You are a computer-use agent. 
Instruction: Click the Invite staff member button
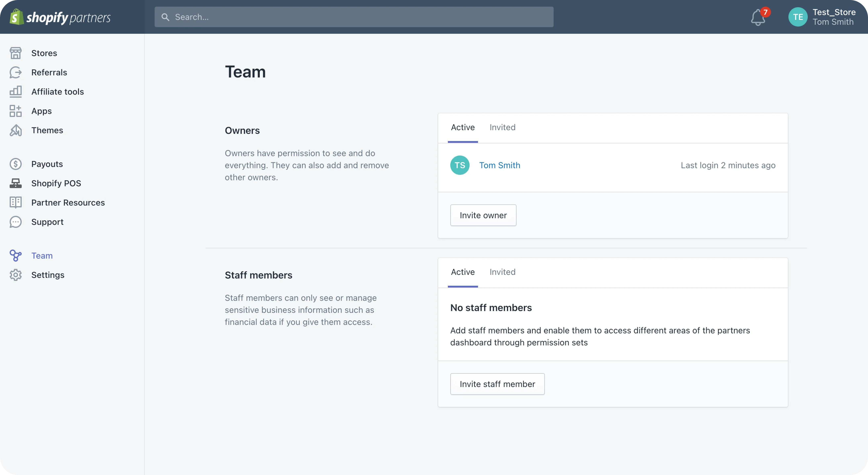pyautogui.click(x=497, y=384)
